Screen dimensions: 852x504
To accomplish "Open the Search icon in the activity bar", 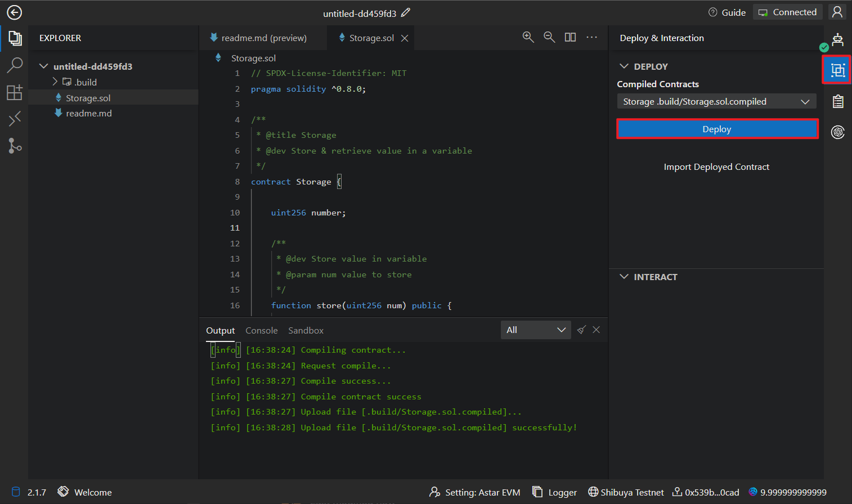I will point(15,65).
